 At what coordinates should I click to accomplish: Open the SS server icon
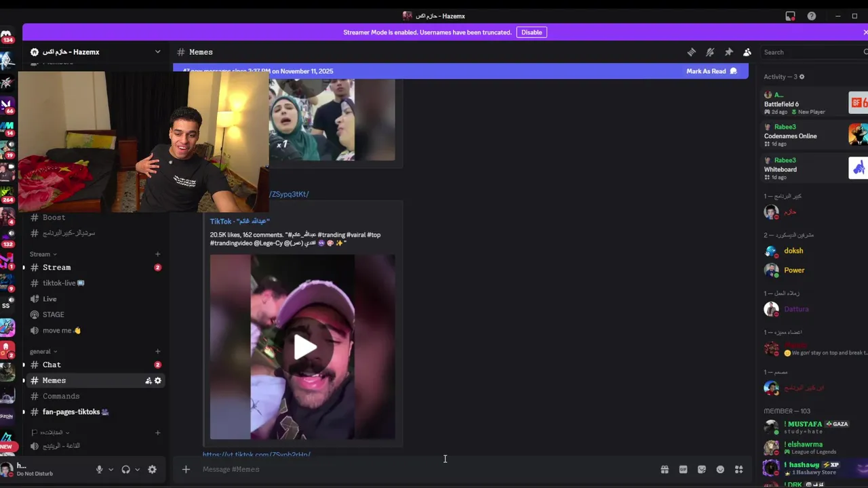(7, 306)
